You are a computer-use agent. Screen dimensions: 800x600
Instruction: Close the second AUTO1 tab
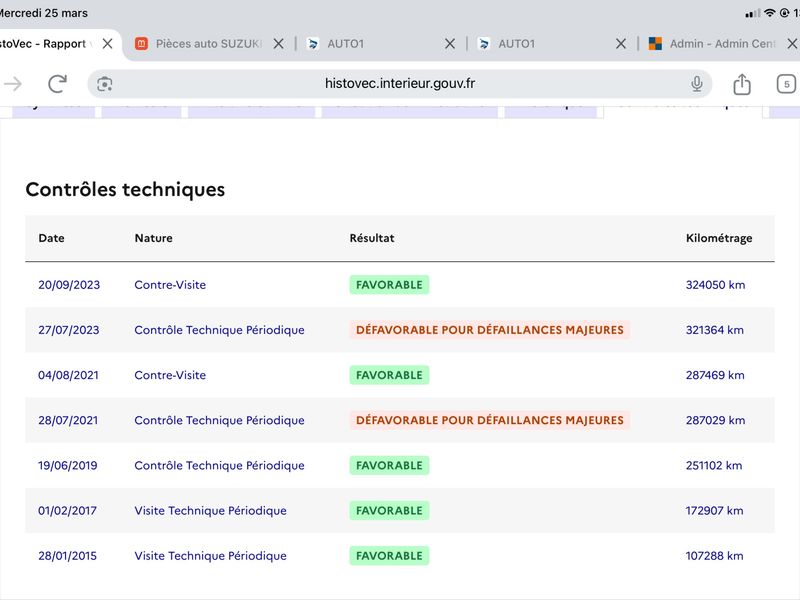click(x=620, y=44)
